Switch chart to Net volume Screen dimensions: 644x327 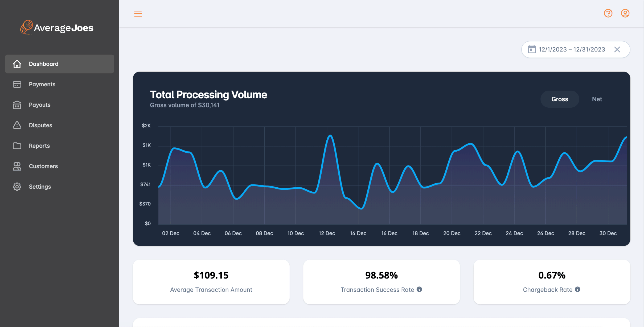click(597, 99)
